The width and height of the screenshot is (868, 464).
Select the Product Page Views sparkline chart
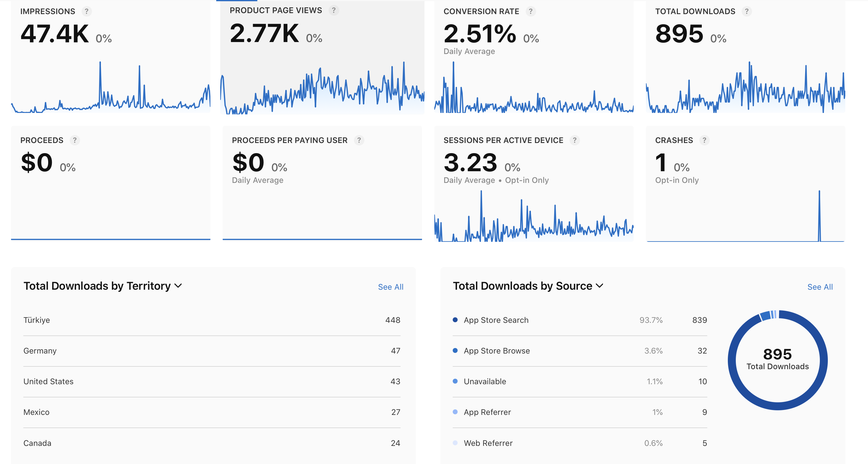click(322, 88)
